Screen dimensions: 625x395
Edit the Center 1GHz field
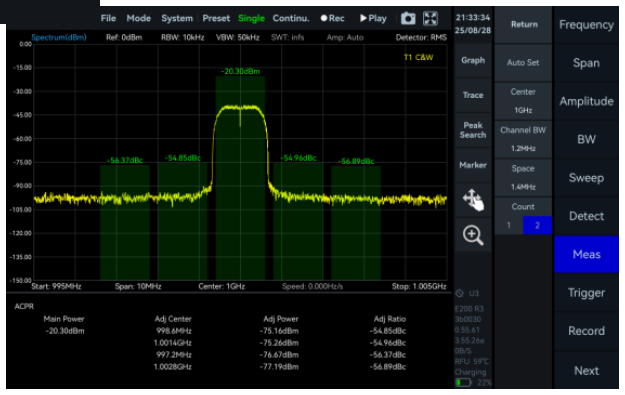523,101
